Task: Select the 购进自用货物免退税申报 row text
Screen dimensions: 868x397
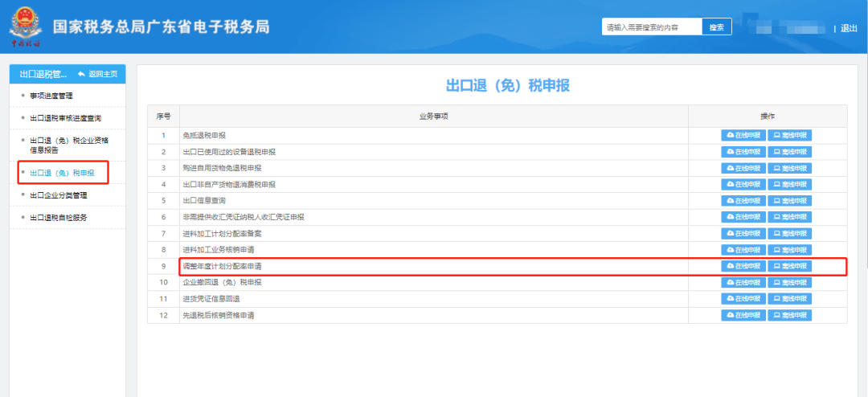Action: 223,168
